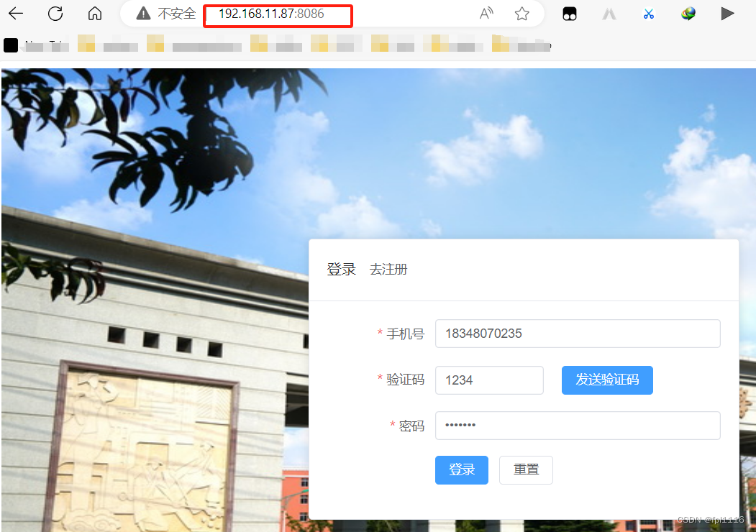
Task: Click the gray play triangle extension icon
Action: point(727,14)
